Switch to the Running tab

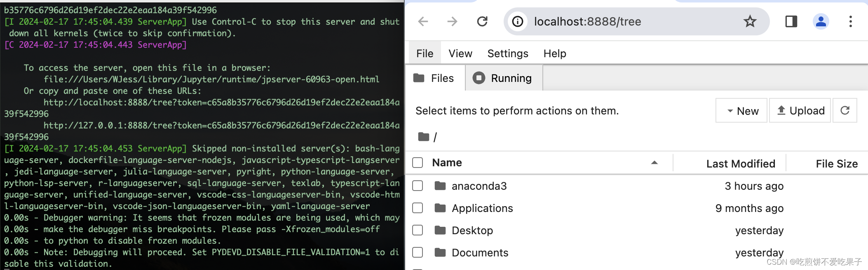(x=503, y=78)
